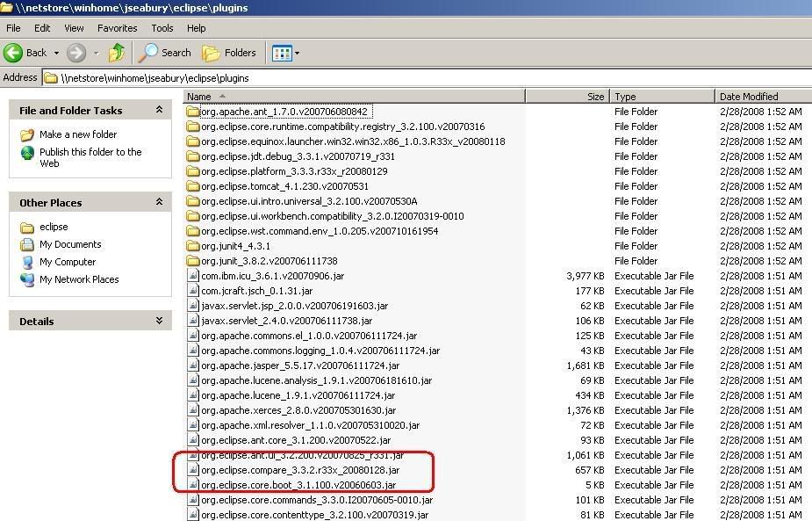Toggle the Folders pane button
Screen dimensions: 812x521
(x=229, y=53)
